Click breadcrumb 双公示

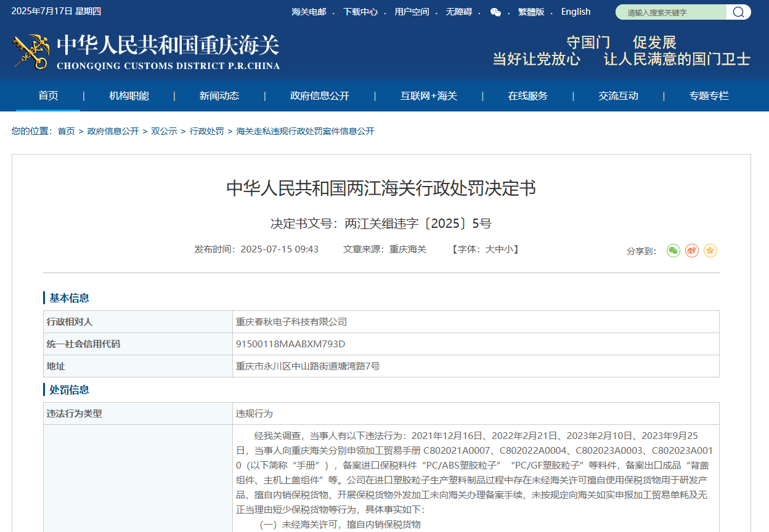[165, 131]
